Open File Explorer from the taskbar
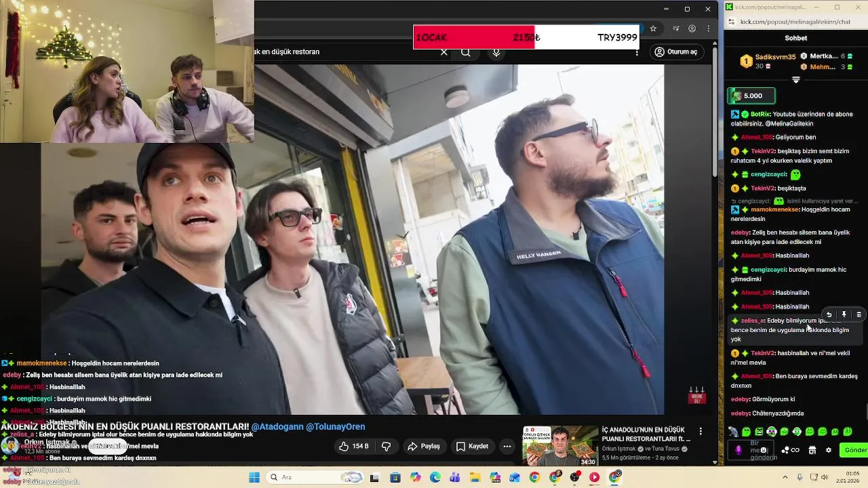 pos(475,477)
